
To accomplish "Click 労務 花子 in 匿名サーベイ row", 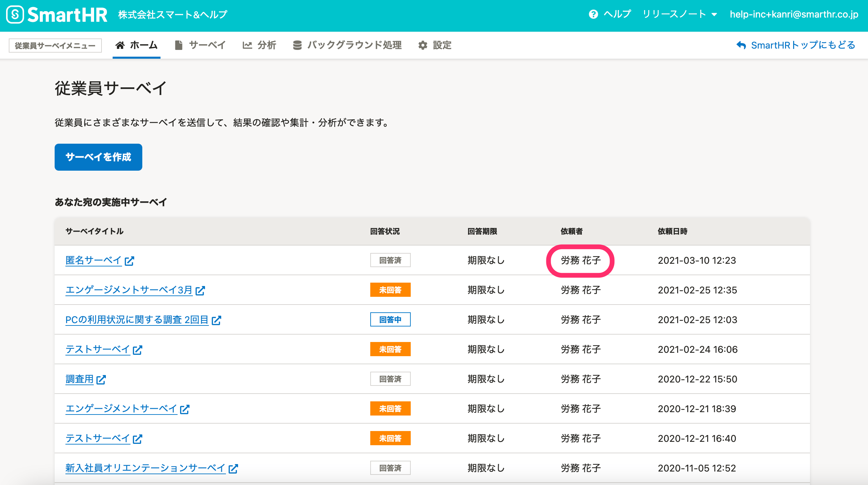I will coord(580,260).
